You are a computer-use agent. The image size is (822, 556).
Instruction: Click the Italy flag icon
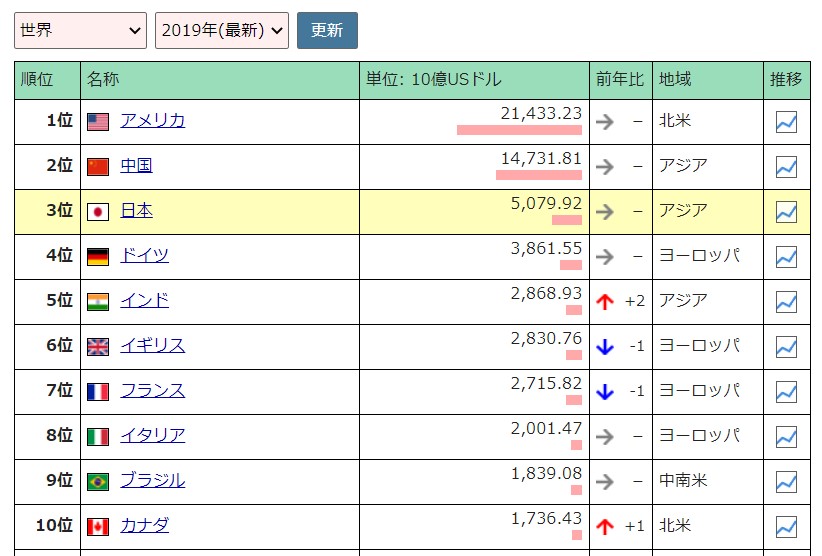(x=98, y=436)
